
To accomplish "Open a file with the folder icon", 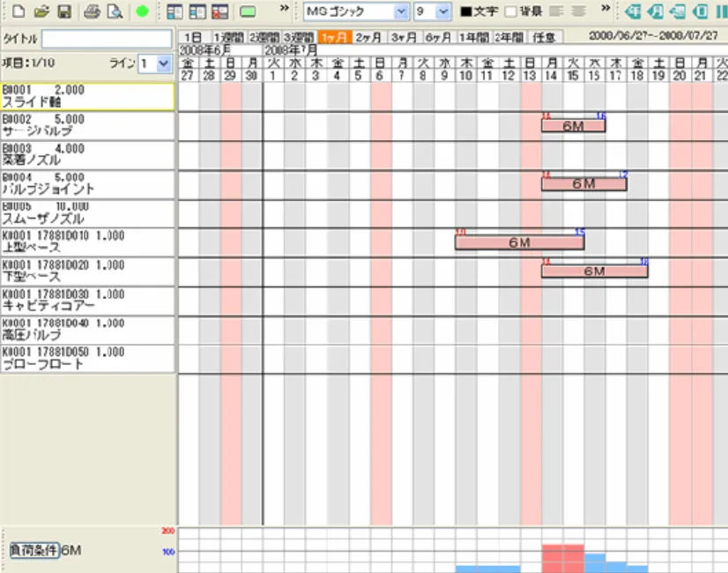I will coord(41,12).
